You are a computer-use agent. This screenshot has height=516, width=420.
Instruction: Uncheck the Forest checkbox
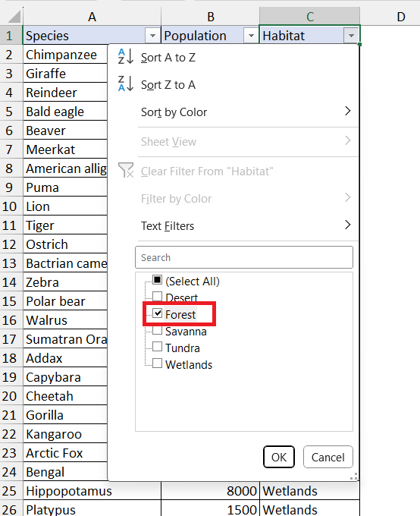point(158,313)
